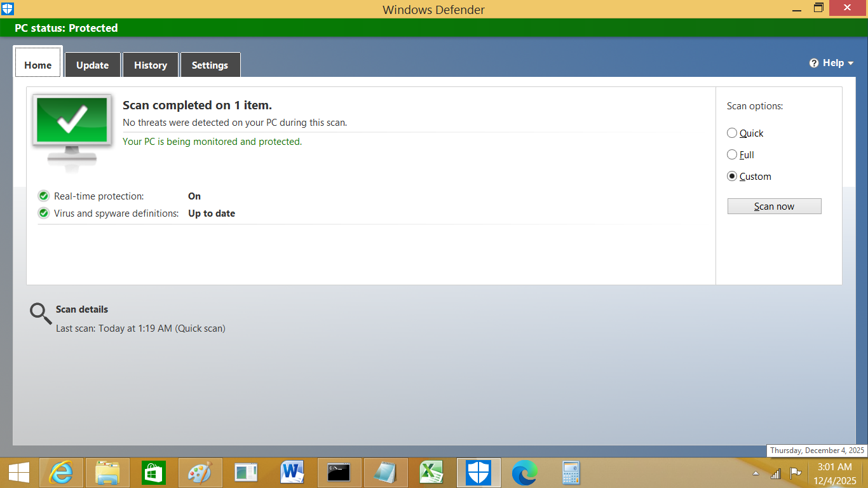Show hidden system tray icons

(x=756, y=473)
